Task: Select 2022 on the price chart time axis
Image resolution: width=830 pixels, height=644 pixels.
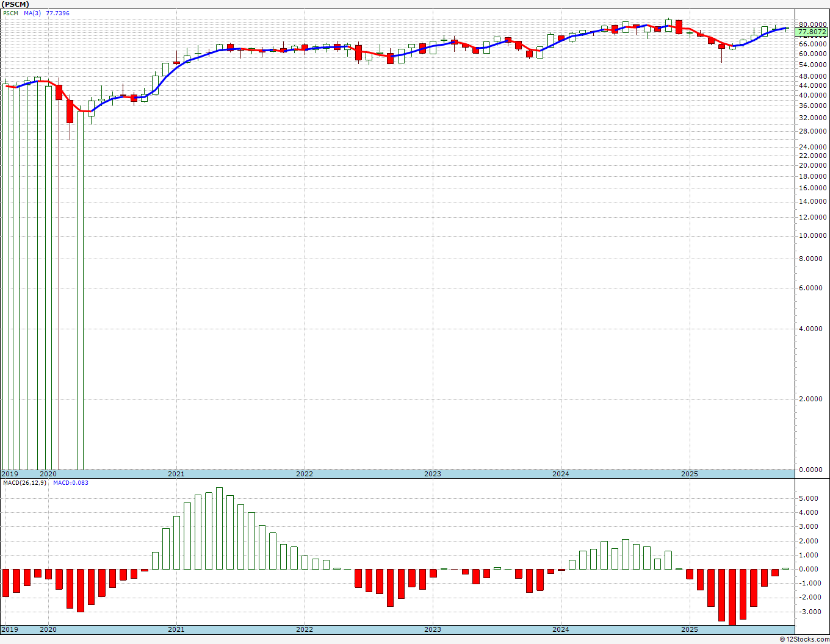Action: (305, 474)
